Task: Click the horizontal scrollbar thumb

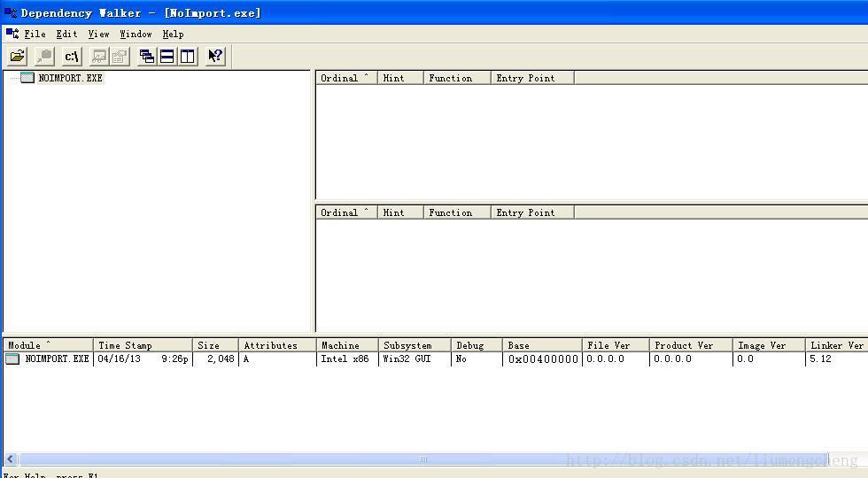Action: click(x=423, y=459)
